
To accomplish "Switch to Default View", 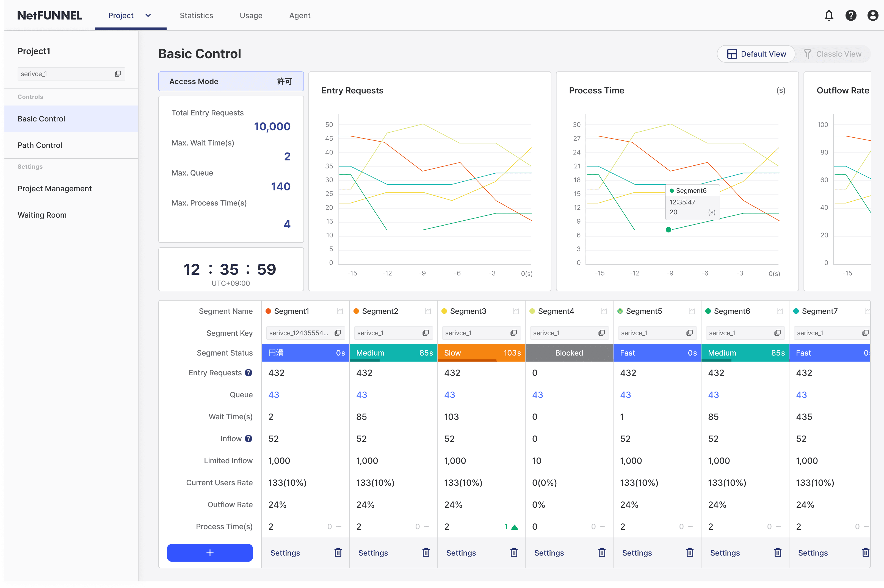I will tap(756, 54).
